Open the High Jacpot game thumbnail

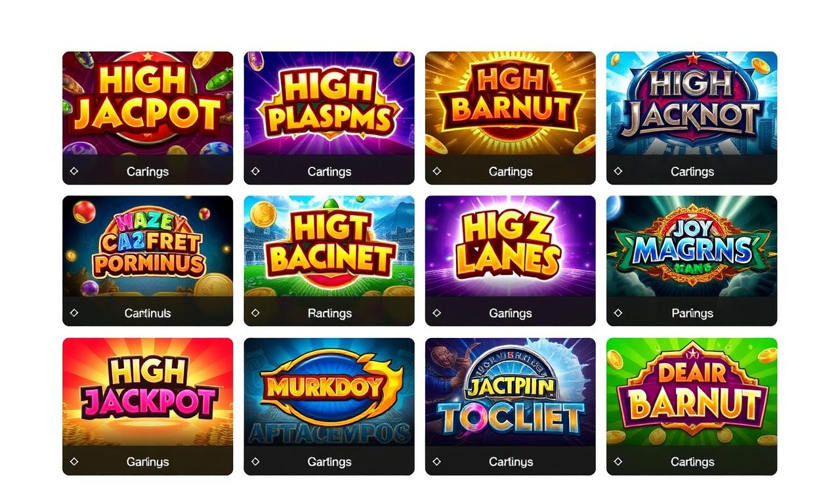coord(148,104)
